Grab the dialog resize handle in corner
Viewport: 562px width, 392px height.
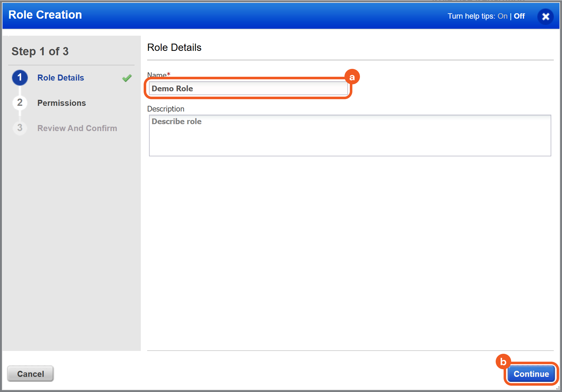point(558,388)
